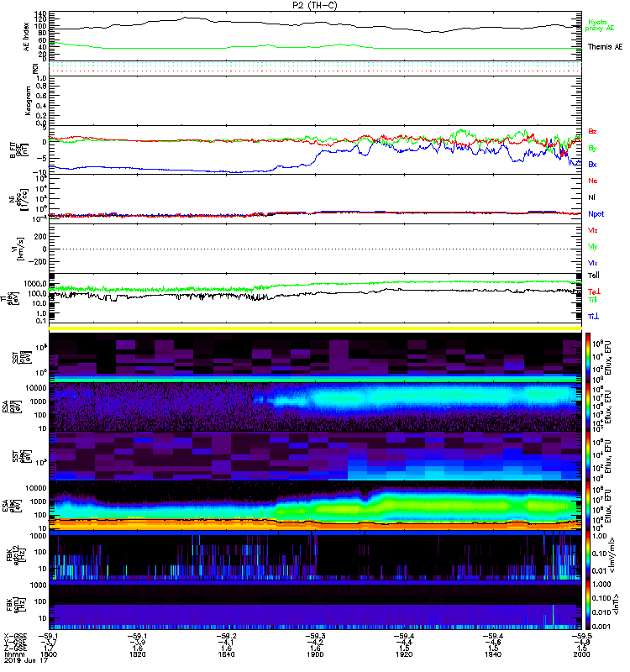630x672 pixels.
Task: Click the hhmm row label
Action: pyautogui.click(x=13, y=655)
